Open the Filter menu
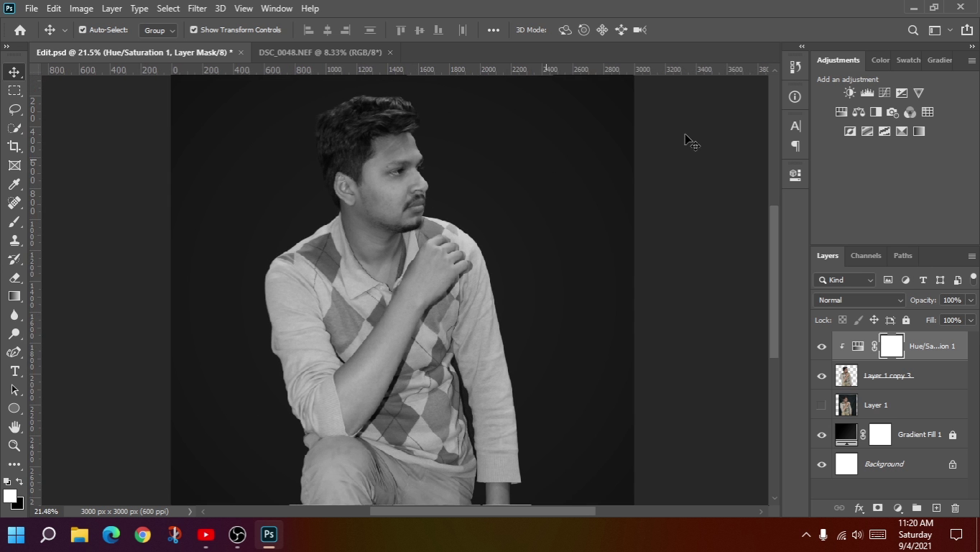 click(197, 9)
